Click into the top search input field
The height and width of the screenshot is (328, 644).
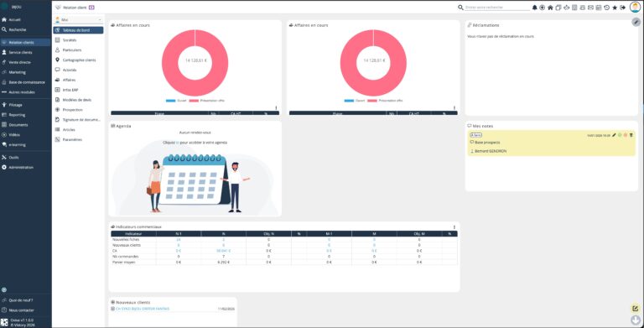[x=497, y=8]
